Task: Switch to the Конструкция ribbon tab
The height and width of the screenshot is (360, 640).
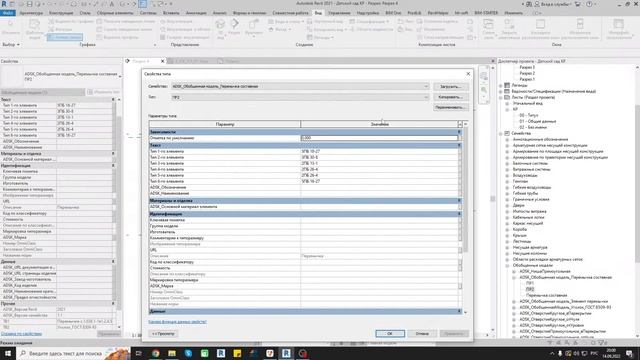Action: (61, 13)
